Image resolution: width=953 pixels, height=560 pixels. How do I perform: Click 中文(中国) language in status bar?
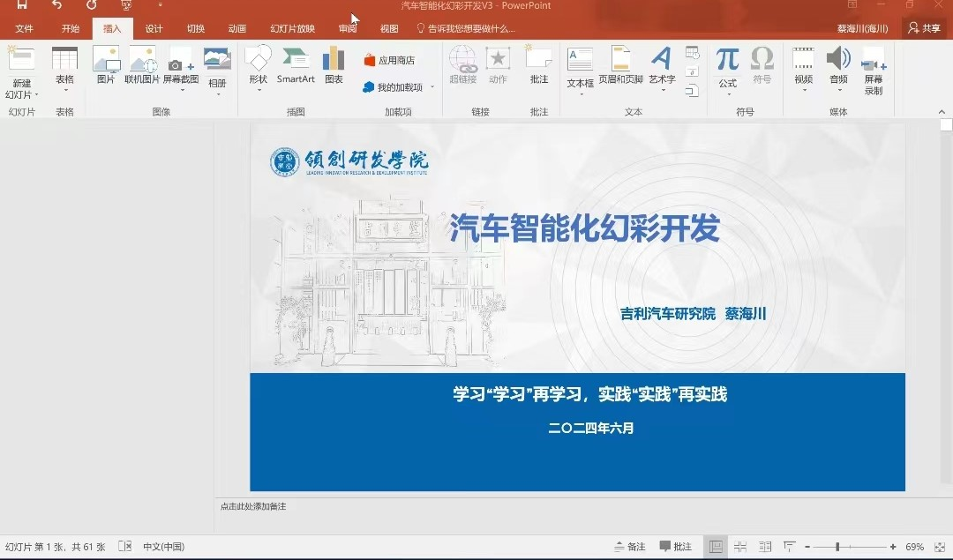163,547
